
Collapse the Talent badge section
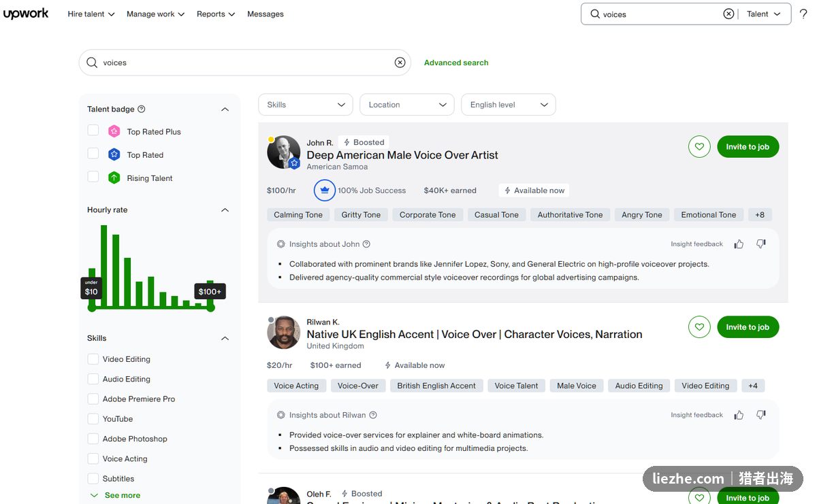(225, 110)
